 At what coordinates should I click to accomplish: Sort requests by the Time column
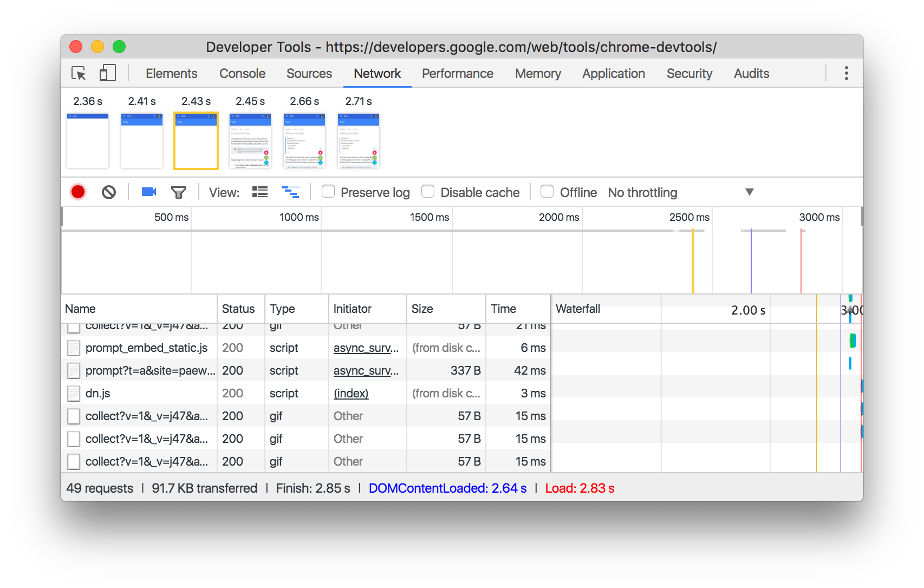tap(504, 309)
